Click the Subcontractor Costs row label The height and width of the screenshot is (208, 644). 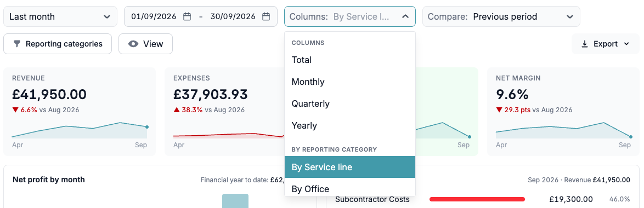(372, 199)
